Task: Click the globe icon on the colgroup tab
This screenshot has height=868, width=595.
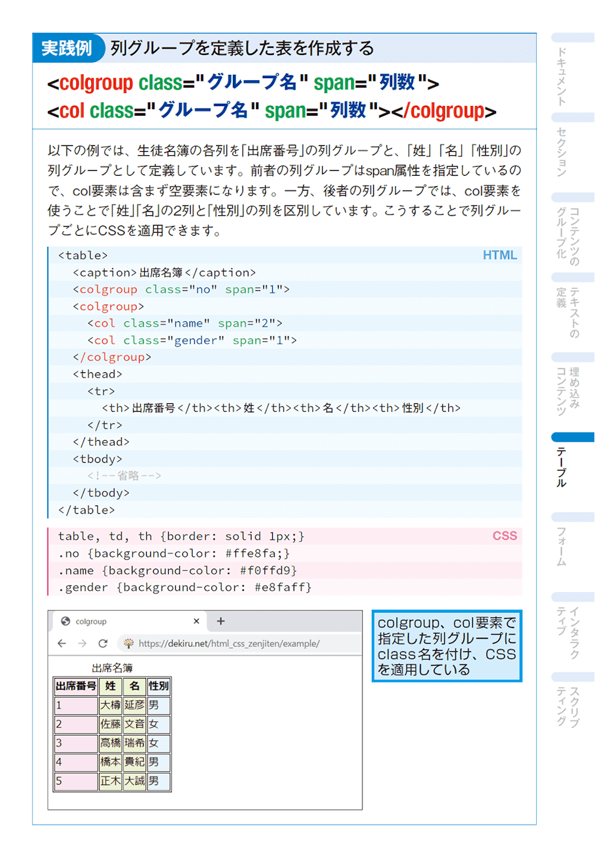Action: (65, 620)
